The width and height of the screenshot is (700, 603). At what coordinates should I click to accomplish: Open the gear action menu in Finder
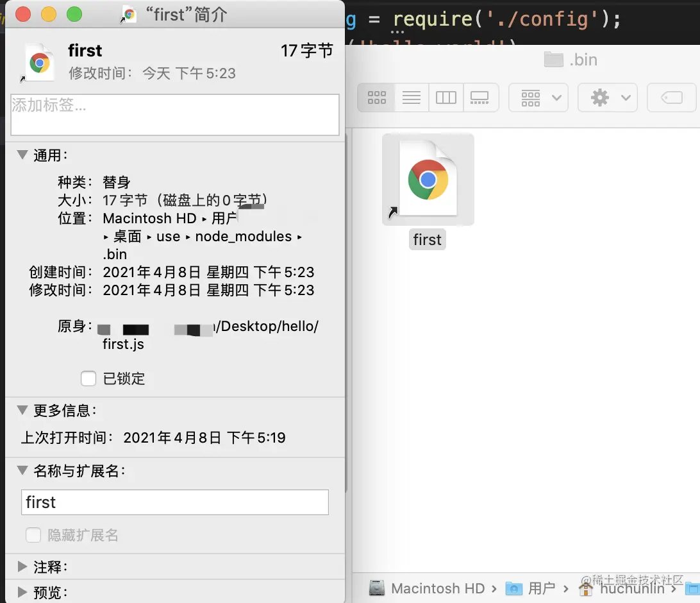[608, 98]
